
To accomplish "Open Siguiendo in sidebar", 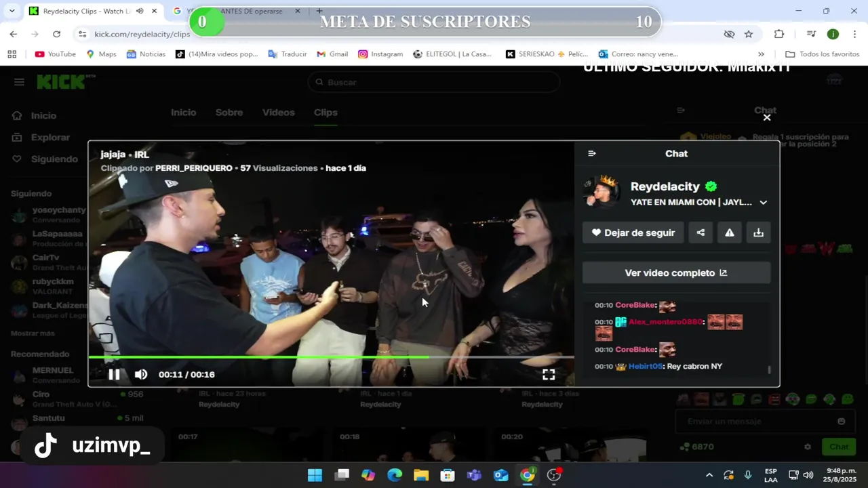I will (x=54, y=159).
